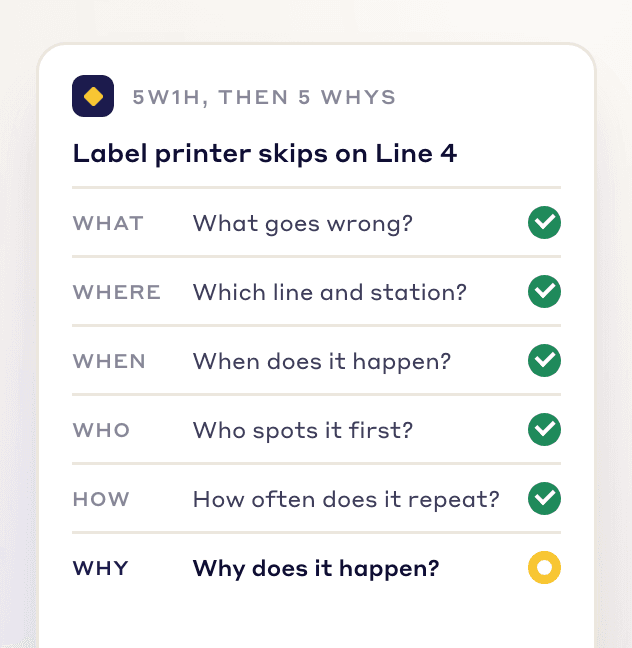Screen dimensions: 632x648
Task: Click the yellow diamond app icon
Action: [x=93, y=96]
